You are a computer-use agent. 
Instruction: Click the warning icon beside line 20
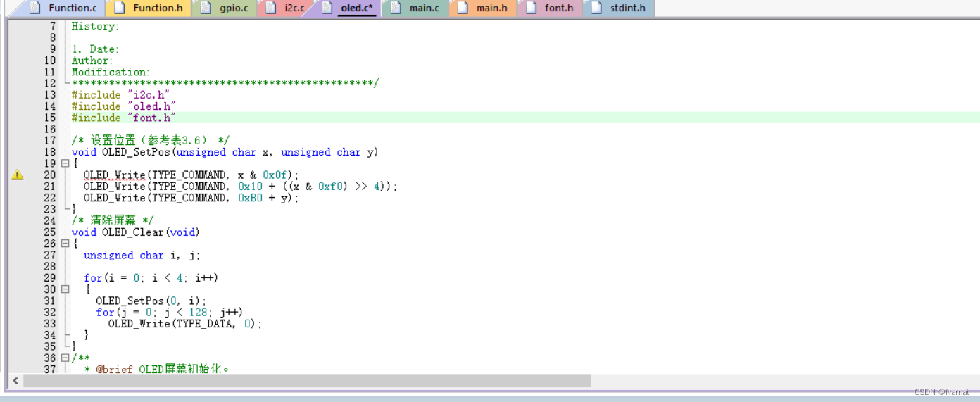[18, 175]
